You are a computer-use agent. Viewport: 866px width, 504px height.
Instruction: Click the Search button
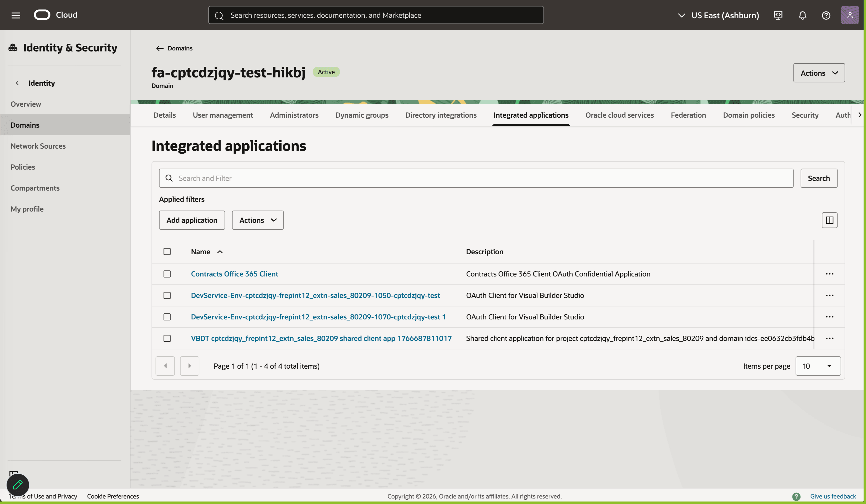coord(819,178)
